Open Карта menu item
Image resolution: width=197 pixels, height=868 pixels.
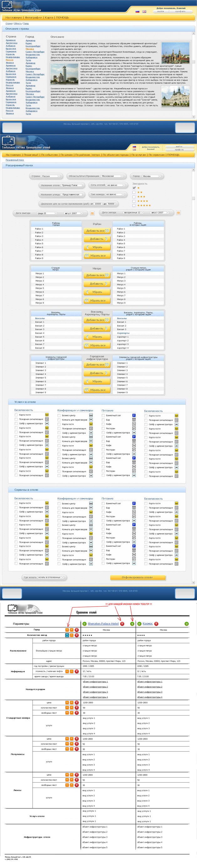pos(49,18)
